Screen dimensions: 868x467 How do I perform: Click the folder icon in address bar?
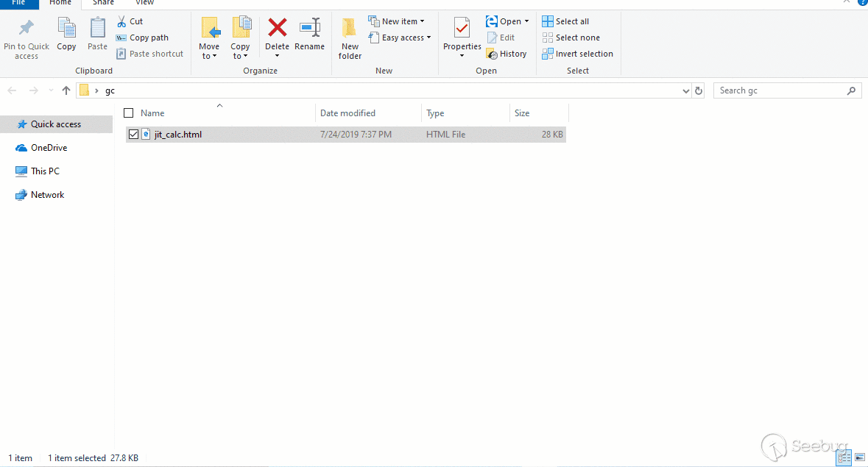coord(84,90)
